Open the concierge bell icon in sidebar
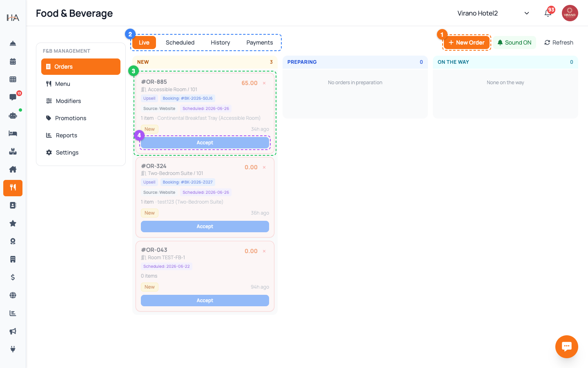 click(13, 43)
